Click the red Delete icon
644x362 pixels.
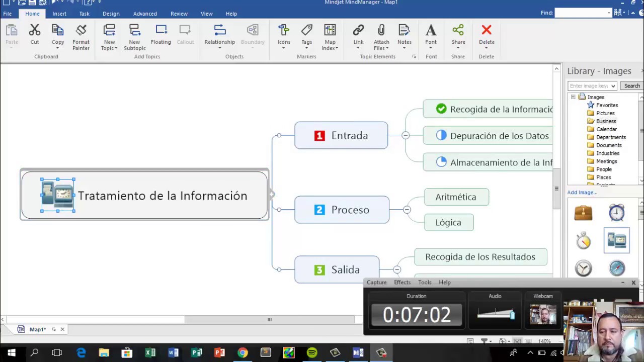[487, 31]
